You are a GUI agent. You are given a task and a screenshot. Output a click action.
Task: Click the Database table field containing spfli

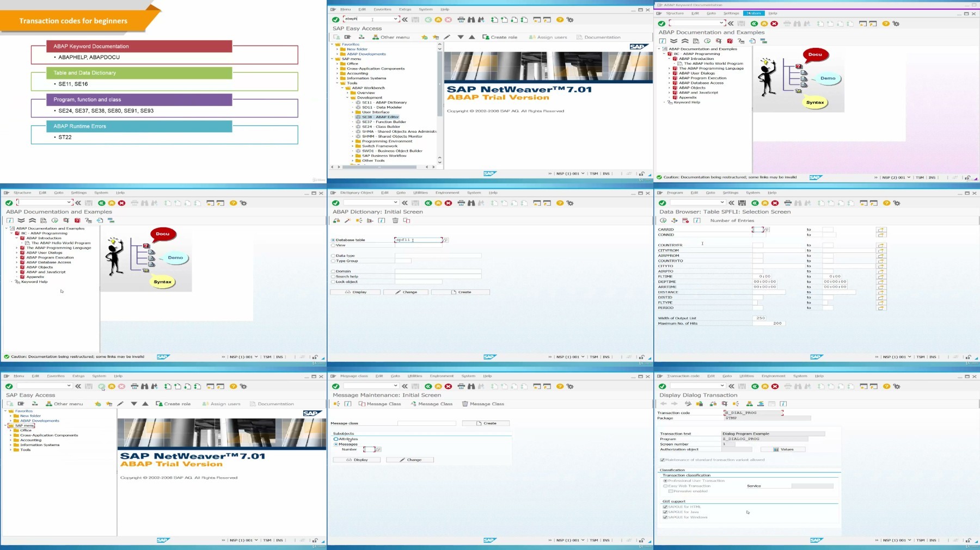click(418, 240)
